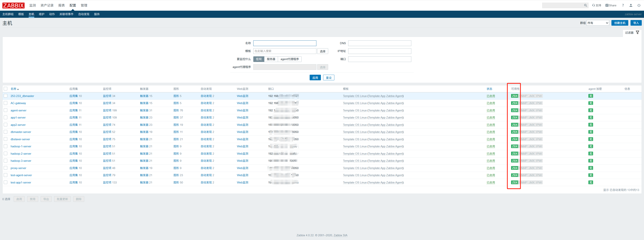
Task: Select the proxy-server row checkbox
Action: click(x=5, y=168)
